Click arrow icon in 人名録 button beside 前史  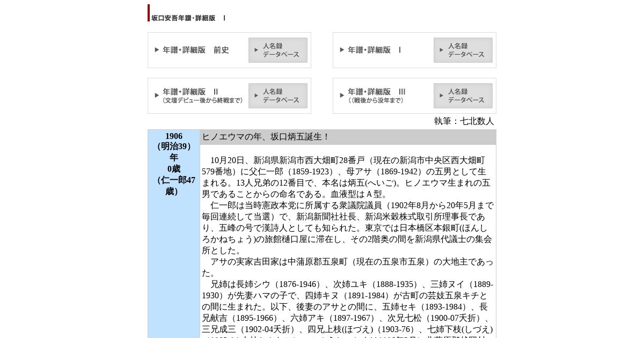click(257, 50)
